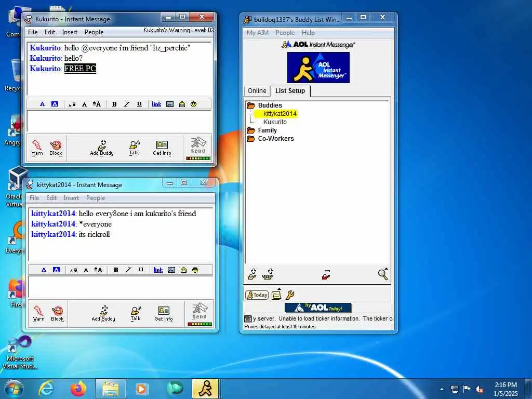Click the news notepad icon beside Today

tap(276, 295)
